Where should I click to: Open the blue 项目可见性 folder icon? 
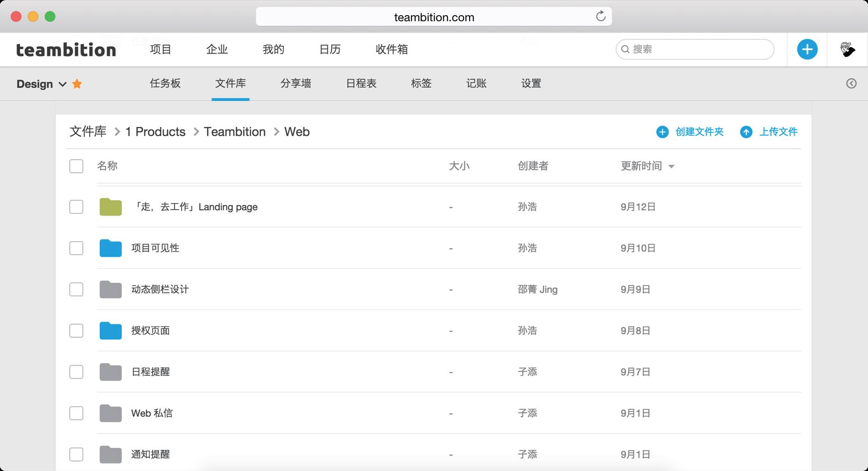111,248
